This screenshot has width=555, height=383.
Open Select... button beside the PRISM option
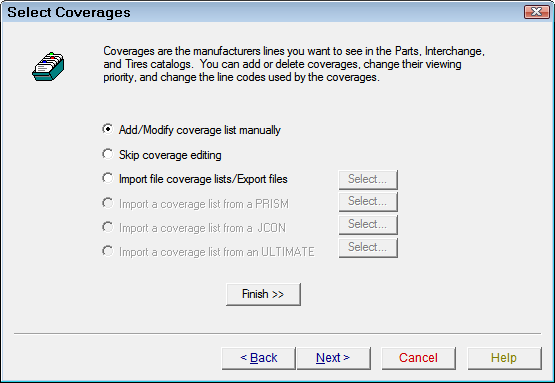(368, 201)
